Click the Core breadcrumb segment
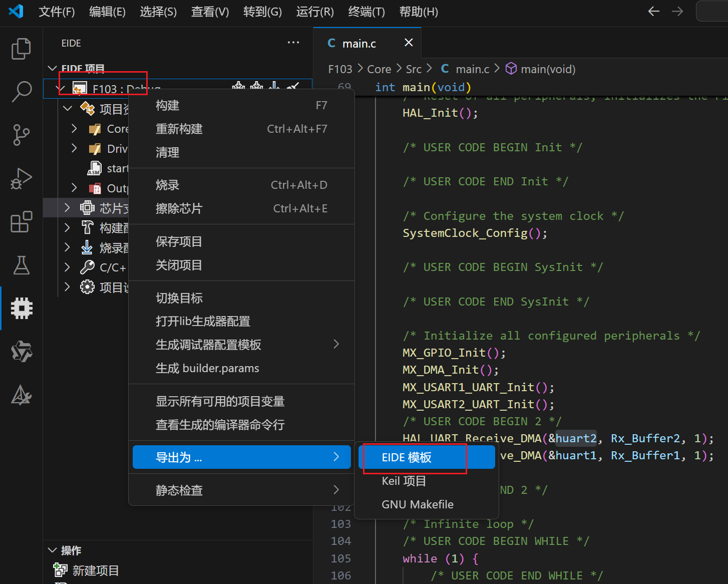 click(x=379, y=69)
